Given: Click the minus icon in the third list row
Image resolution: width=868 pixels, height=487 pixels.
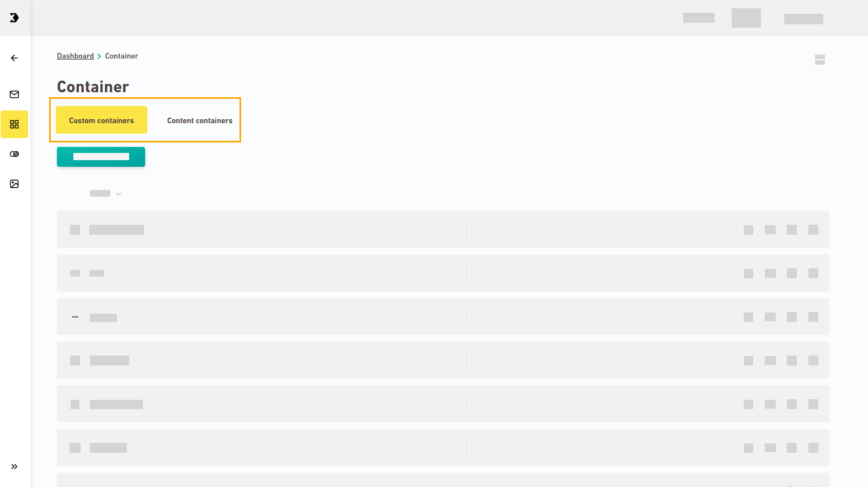Looking at the screenshot, I should (75, 317).
